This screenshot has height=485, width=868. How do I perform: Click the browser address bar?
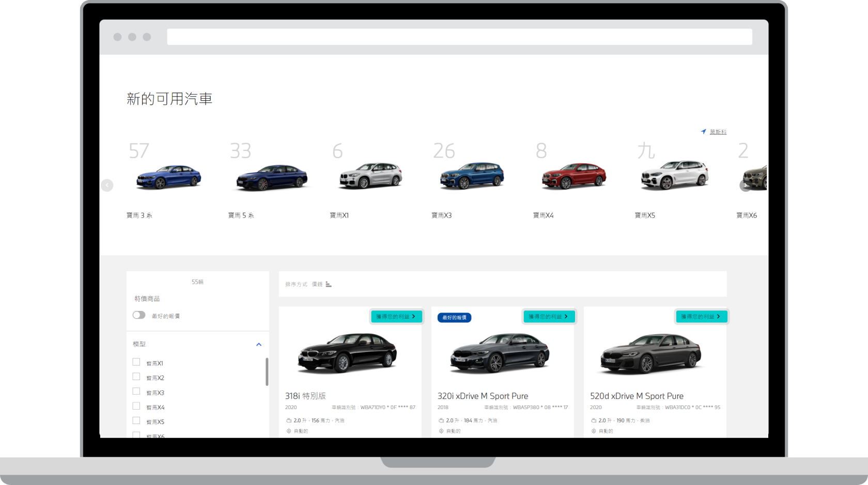(x=459, y=37)
